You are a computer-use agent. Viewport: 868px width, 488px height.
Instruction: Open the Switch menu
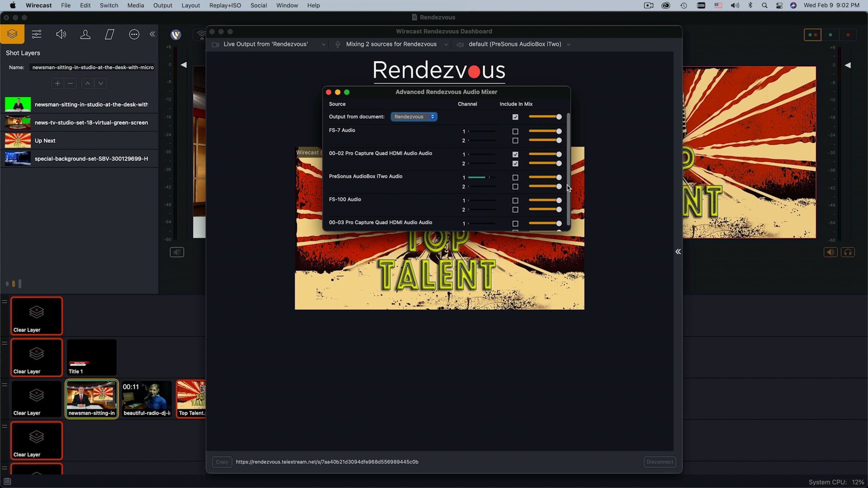pos(109,5)
